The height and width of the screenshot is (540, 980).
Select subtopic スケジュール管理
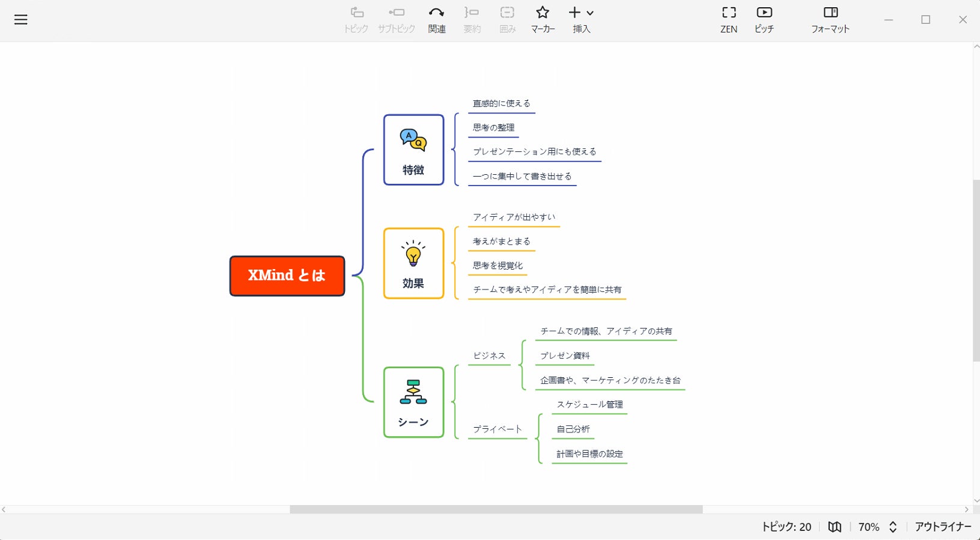pos(590,405)
